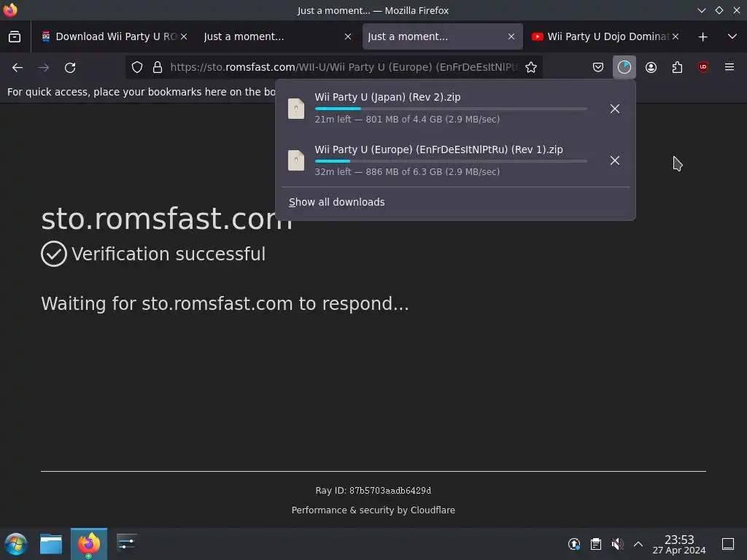Open the system settings taskbar icon
Image resolution: width=747 pixels, height=560 pixels.
tap(126, 544)
